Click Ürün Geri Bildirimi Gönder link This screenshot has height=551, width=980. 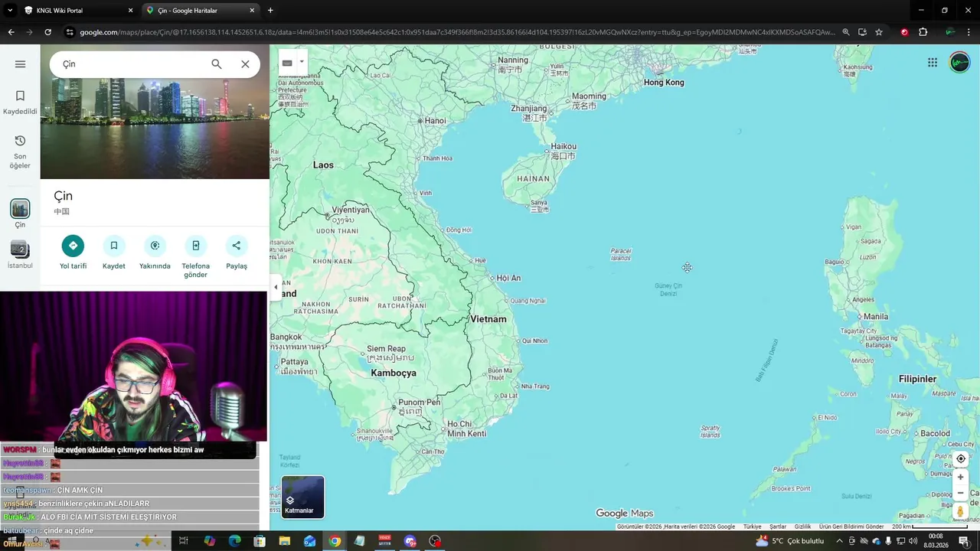point(851,527)
